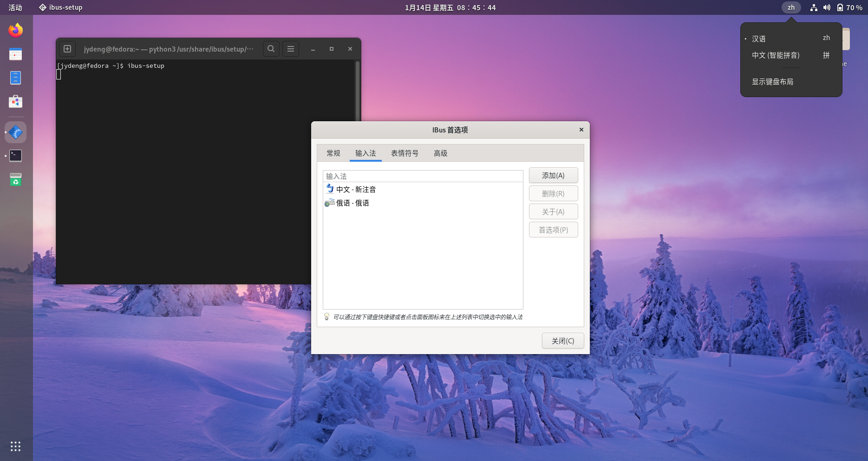Open a new terminal tab with the plus icon
Image resolution: width=868 pixels, height=461 pixels.
click(67, 49)
